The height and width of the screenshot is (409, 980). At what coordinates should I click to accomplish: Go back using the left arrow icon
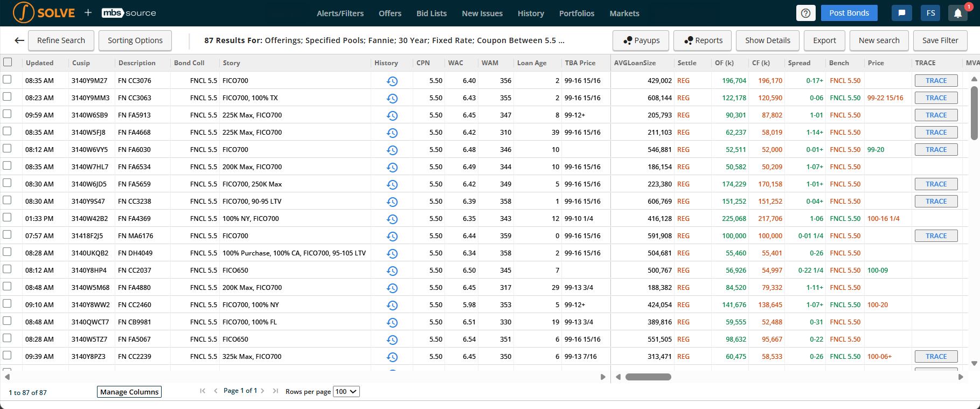point(19,40)
